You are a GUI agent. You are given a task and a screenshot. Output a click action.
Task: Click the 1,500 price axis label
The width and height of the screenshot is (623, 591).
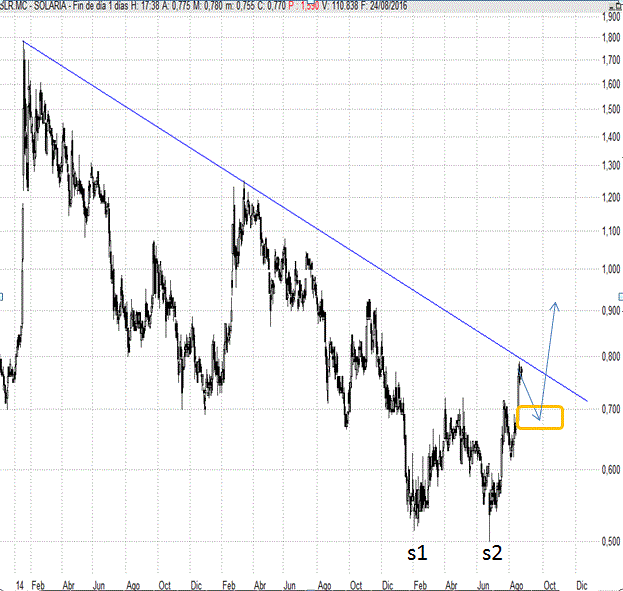(611, 109)
